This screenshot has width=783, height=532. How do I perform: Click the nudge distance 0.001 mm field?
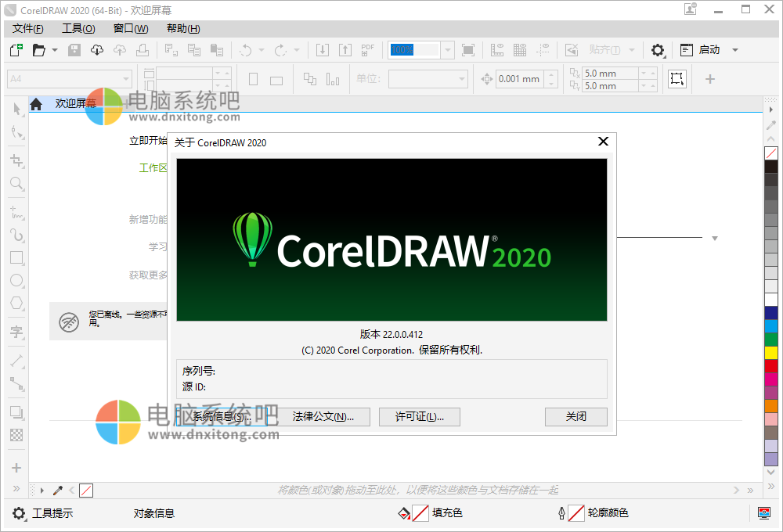pyautogui.click(x=519, y=79)
